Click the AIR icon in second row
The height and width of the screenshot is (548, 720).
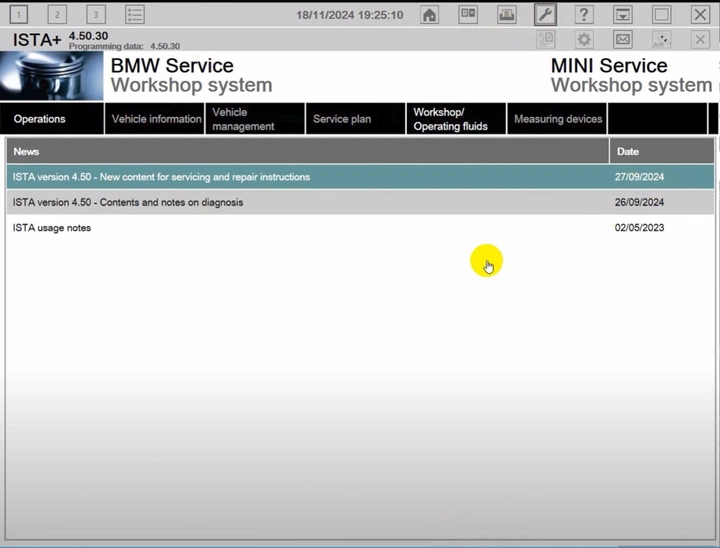(x=661, y=40)
